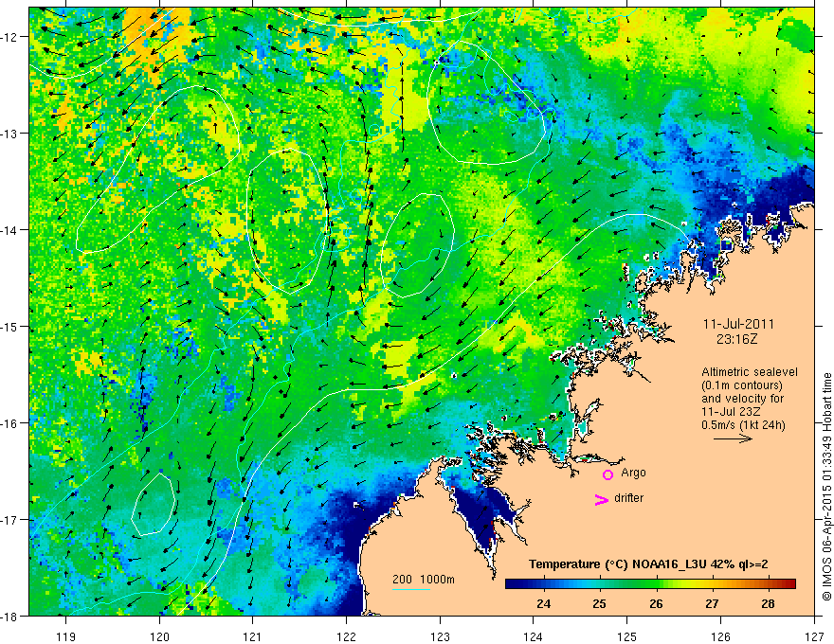Image resolution: width=834 pixels, height=644 pixels.
Task: Click the longitude '124' axis label
Action: [x=534, y=636]
